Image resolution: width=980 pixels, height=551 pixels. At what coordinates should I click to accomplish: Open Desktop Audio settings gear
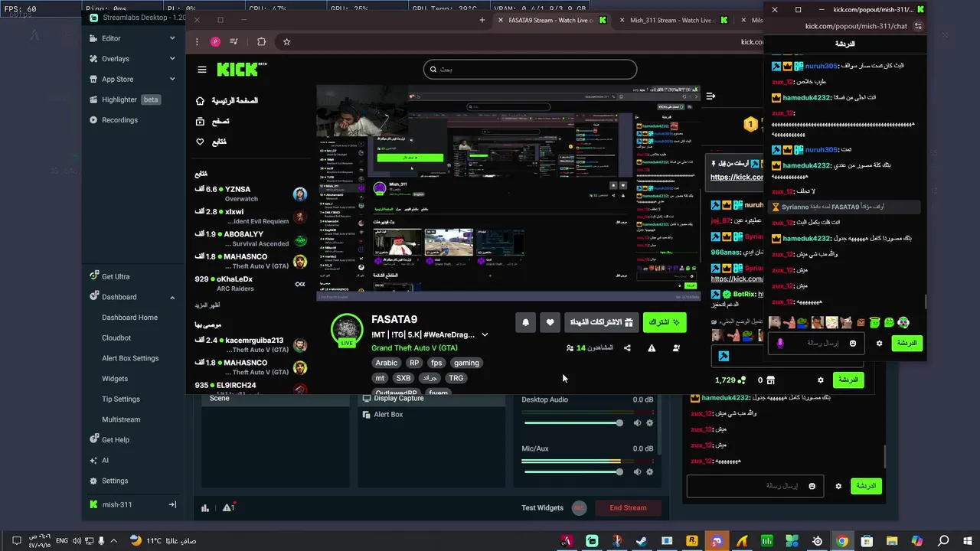point(650,423)
